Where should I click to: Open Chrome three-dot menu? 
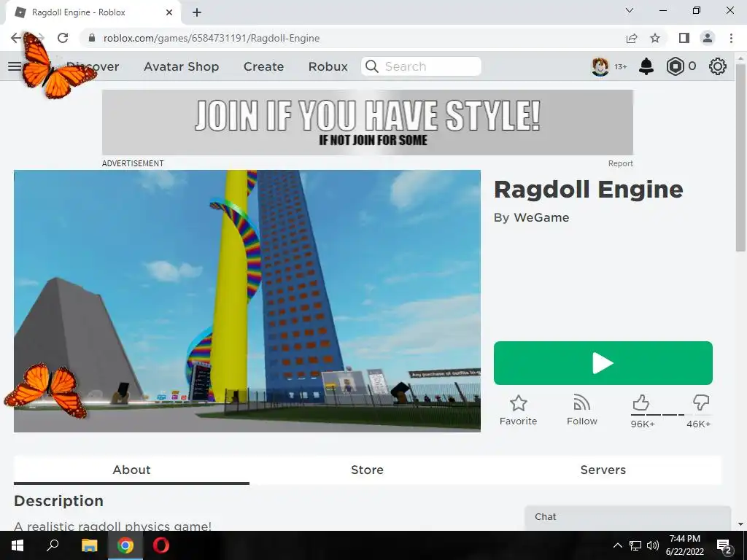tap(731, 38)
